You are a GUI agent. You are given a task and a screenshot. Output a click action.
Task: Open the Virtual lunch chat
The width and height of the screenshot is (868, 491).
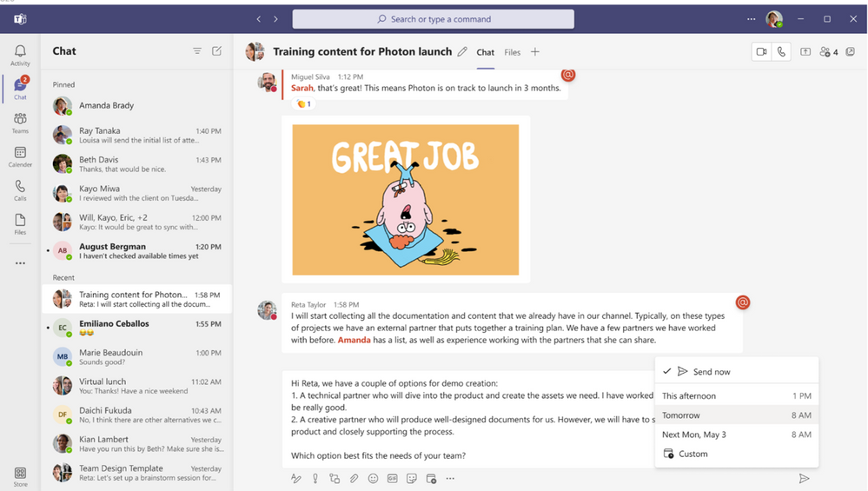tap(136, 385)
